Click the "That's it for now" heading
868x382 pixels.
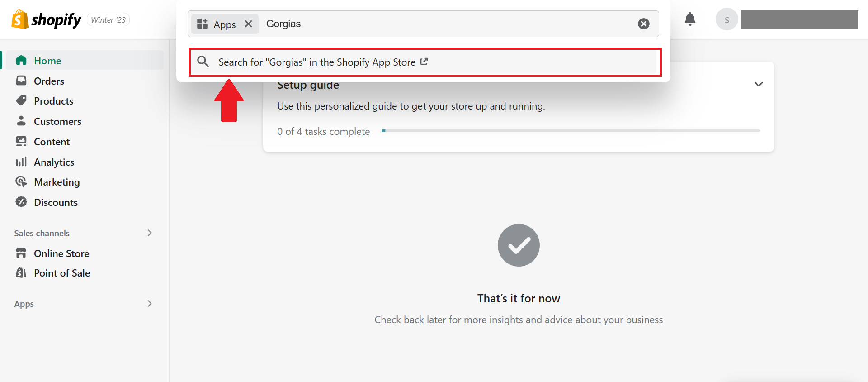[x=519, y=298]
